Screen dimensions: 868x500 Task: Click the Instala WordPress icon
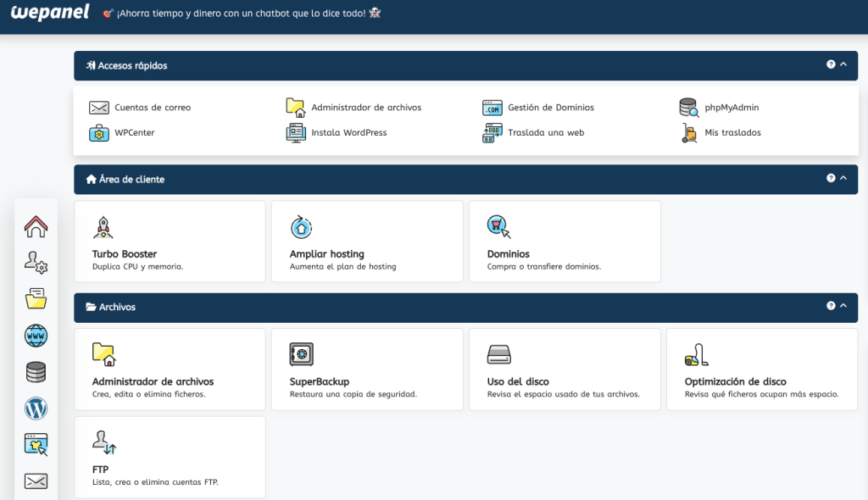tap(296, 133)
